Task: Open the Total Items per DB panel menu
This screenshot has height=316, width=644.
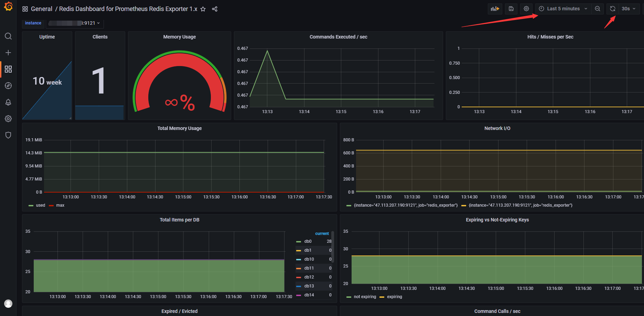Action: pyautogui.click(x=179, y=220)
